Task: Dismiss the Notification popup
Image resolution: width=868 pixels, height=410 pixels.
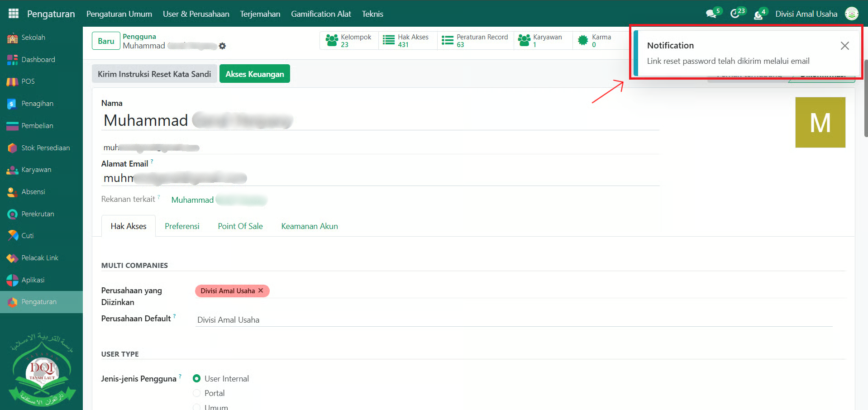Action: (x=844, y=46)
